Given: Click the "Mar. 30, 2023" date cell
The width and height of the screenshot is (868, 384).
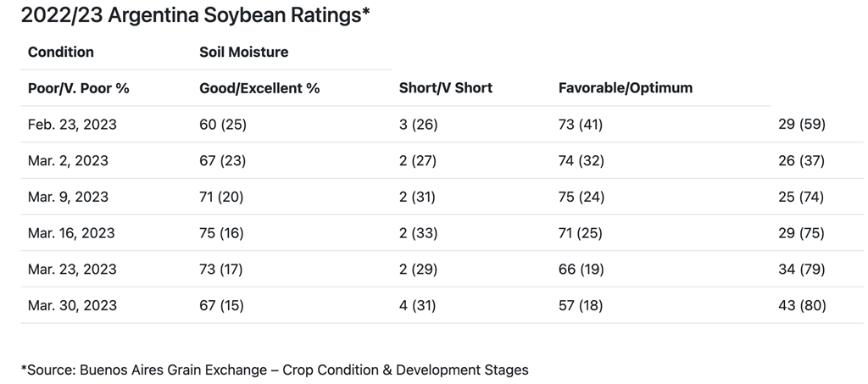Looking at the screenshot, I should tap(72, 305).
